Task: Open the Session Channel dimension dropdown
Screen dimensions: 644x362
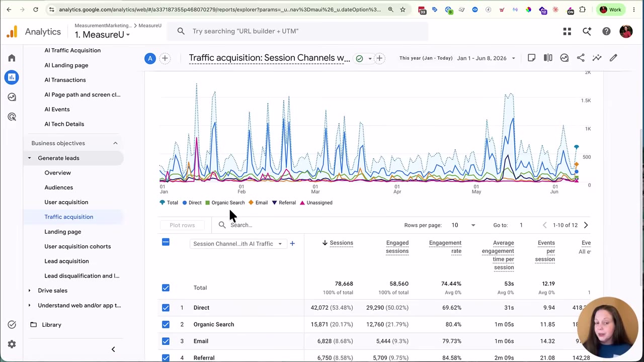Action: [237, 244]
